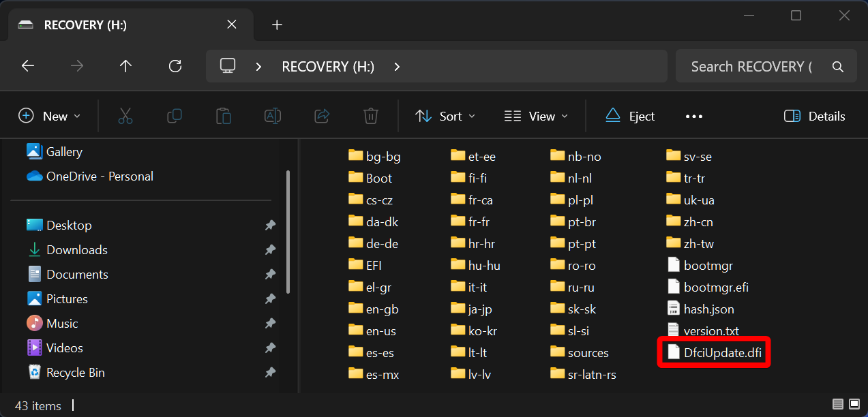Screen dimensions: 868x417
Task: Go to the Pictures folder in sidebar
Action: pyautogui.click(x=67, y=298)
